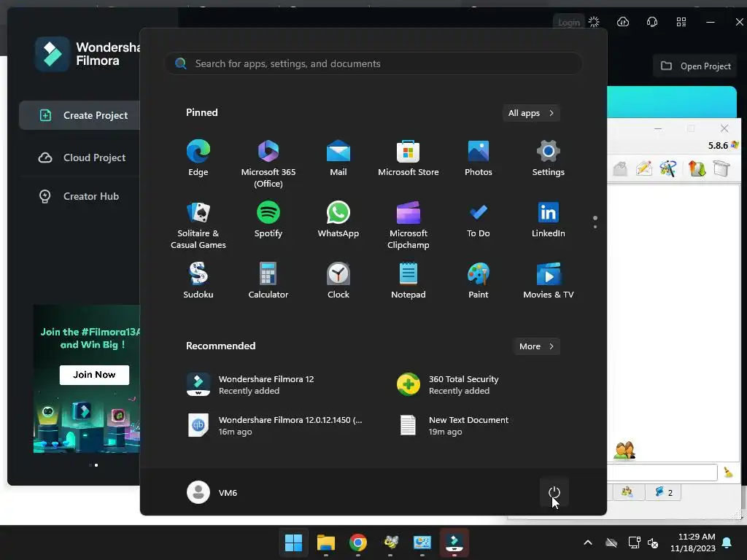
Task: Open Solitaire & Casual Games
Action: tap(198, 225)
